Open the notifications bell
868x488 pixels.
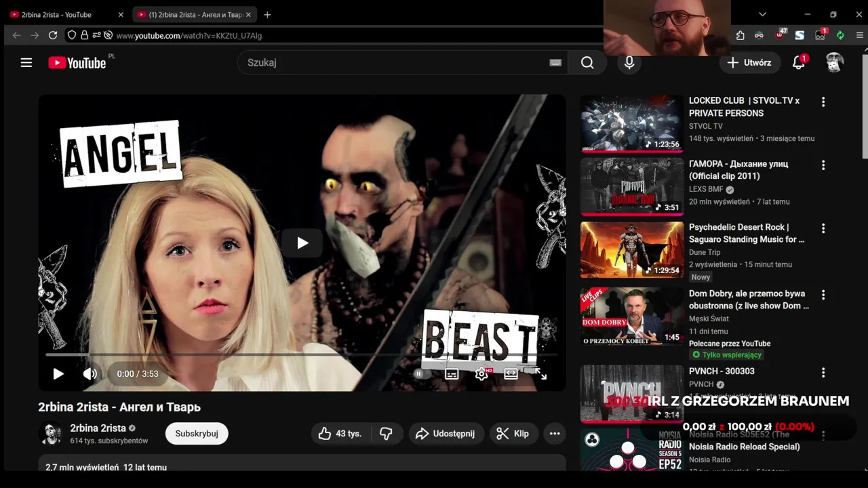point(799,62)
